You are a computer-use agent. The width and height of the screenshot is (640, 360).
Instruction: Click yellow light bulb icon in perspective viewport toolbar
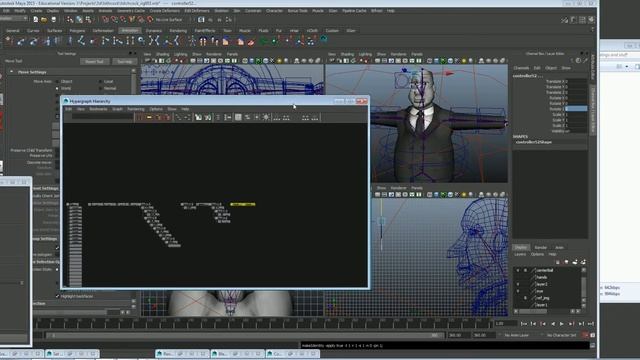click(464, 61)
